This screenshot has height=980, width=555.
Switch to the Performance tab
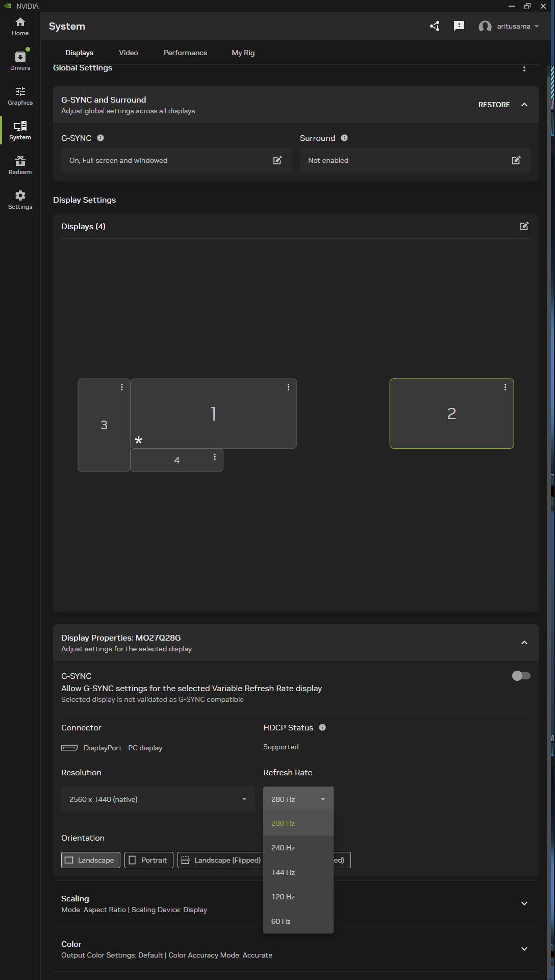click(x=185, y=53)
